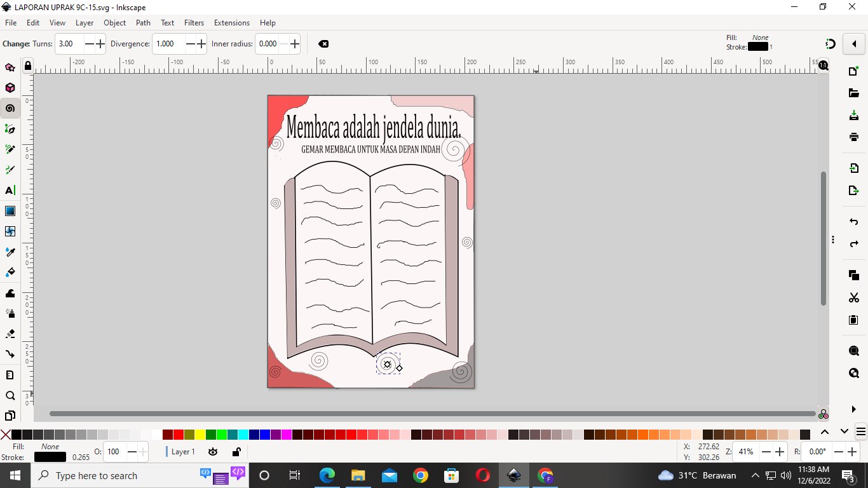This screenshot has height=488, width=868.
Task: Open the Edit menu
Action: (33, 22)
